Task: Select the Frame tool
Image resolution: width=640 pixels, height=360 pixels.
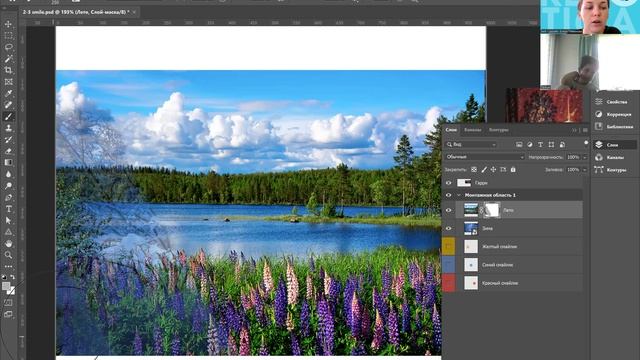Action: pyautogui.click(x=8, y=82)
